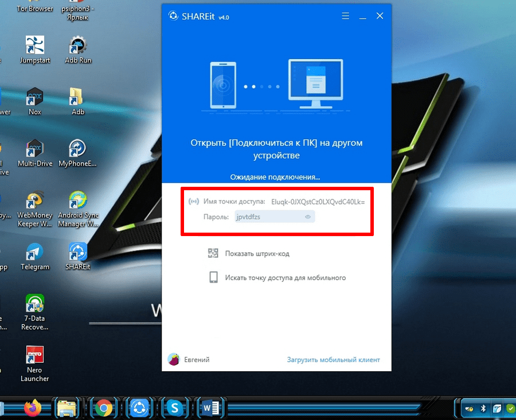Screen dimensions: 516x420
Task: Close the SHAREit window
Action: [380, 16]
